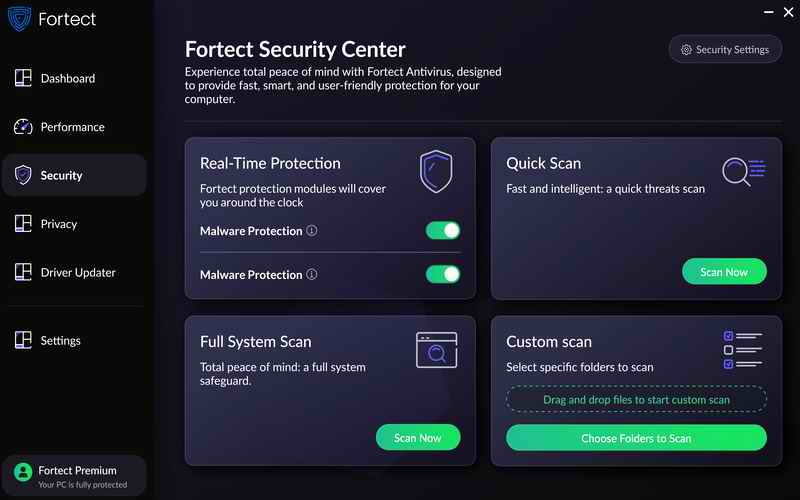Turn off the second Malware Protection toggle
This screenshot has width=800, height=500.
443,275
